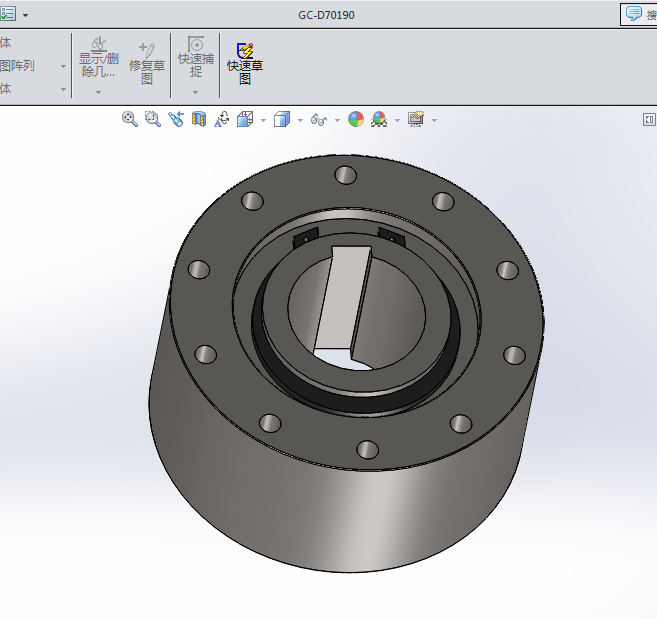Viewport: 657px width, 619px height.
Task: Open Apply Scene dropdown arrow
Action: (397, 120)
